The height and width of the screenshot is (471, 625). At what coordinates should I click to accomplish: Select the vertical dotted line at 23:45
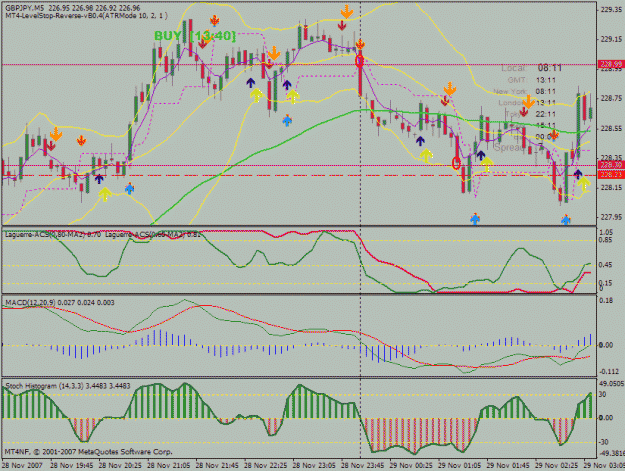point(360,229)
